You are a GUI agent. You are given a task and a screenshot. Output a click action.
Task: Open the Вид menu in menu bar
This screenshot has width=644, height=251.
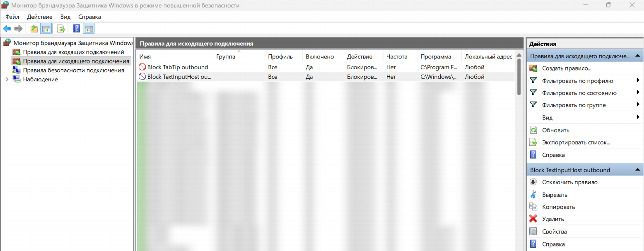[x=65, y=17]
